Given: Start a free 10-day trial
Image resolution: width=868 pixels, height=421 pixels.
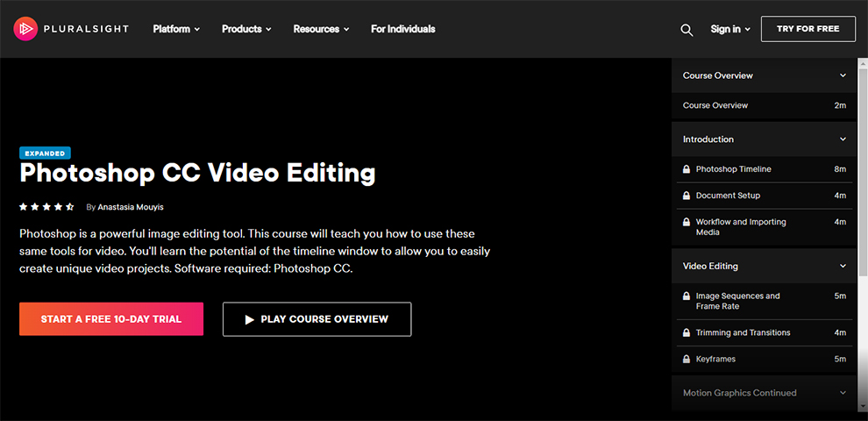Looking at the screenshot, I should pos(111,319).
